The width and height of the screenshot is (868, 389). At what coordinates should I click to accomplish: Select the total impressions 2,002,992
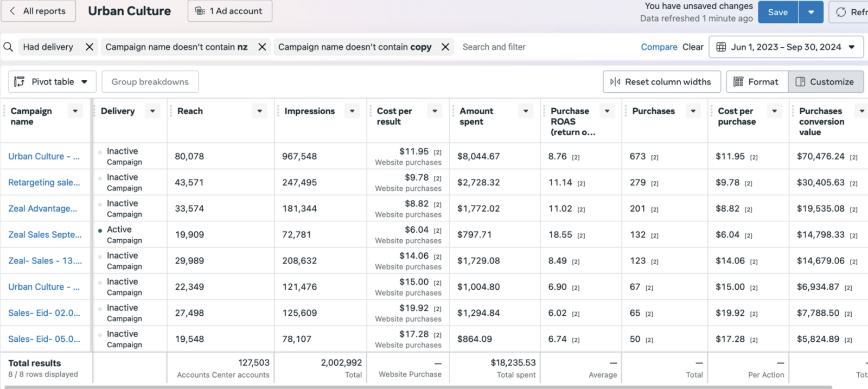coord(341,362)
